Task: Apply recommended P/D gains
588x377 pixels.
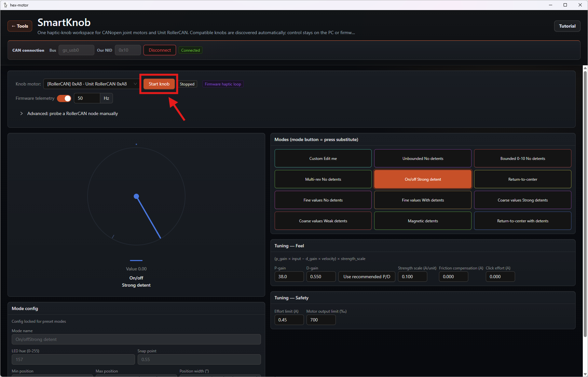Action: coord(367,277)
